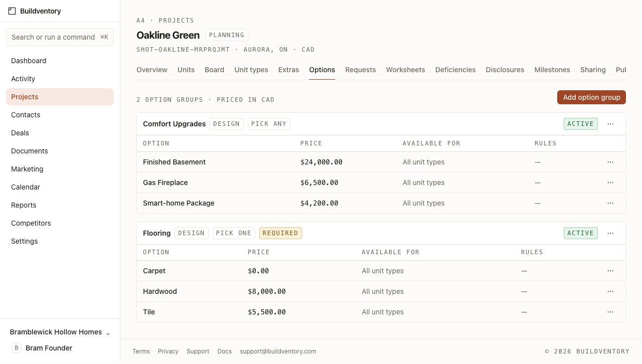Click the Gas Fireplace option name

[165, 183]
